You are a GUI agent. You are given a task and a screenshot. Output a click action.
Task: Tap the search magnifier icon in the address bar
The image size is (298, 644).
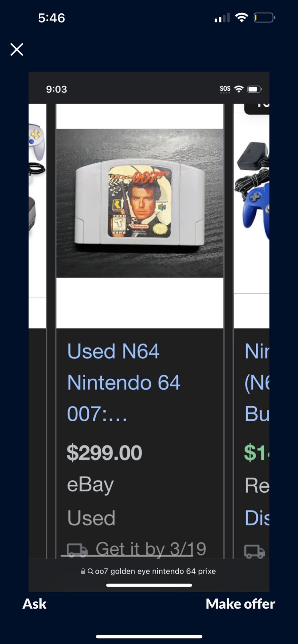(90, 571)
